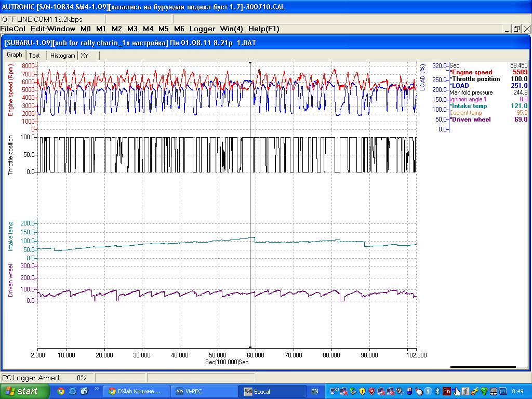The height and width of the screenshot is (399, 532).
Task: Restore the inner document window
Action: (516, 29)
